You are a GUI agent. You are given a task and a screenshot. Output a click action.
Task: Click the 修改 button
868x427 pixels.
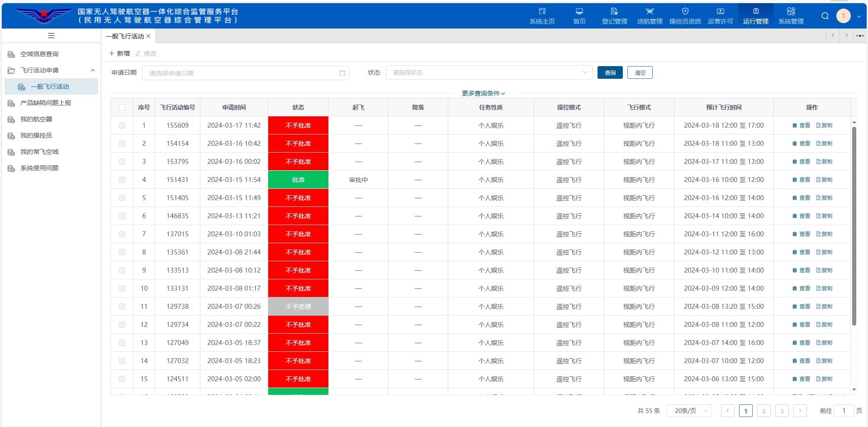146,53
